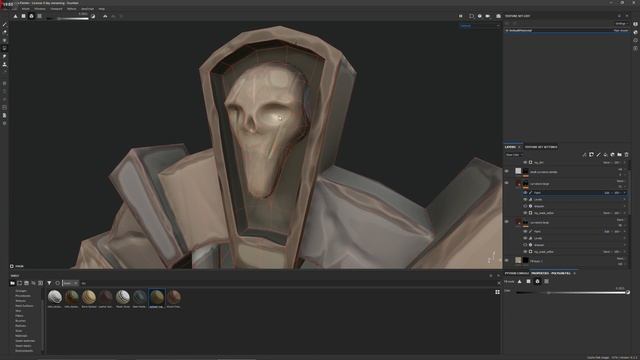Open Settings dropdown in Texture Set List
This screenshot has width=640, height=360.
pos(621,24)
